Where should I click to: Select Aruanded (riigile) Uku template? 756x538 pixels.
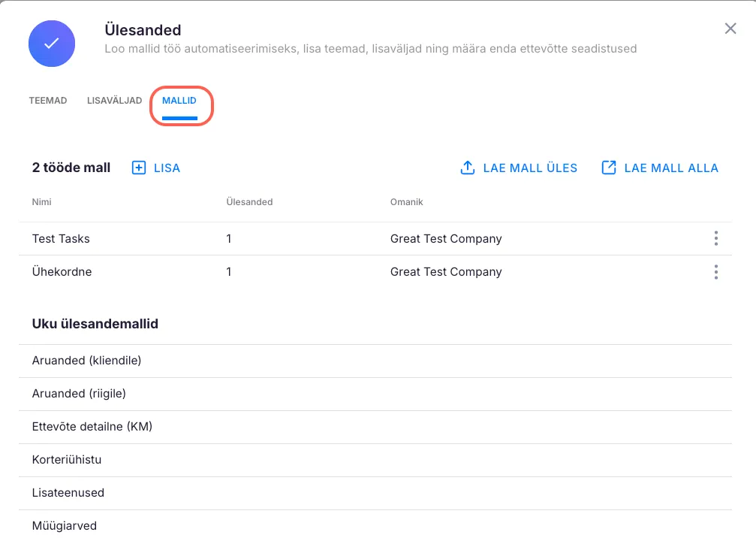pyautogui.click(x=79, y=394)
